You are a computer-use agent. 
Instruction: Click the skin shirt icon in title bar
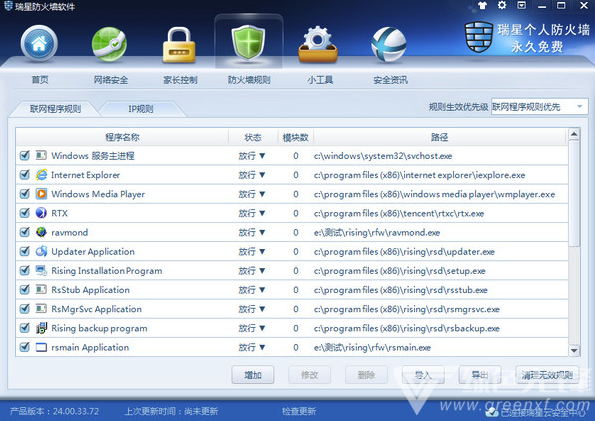(x=482, y=5)
